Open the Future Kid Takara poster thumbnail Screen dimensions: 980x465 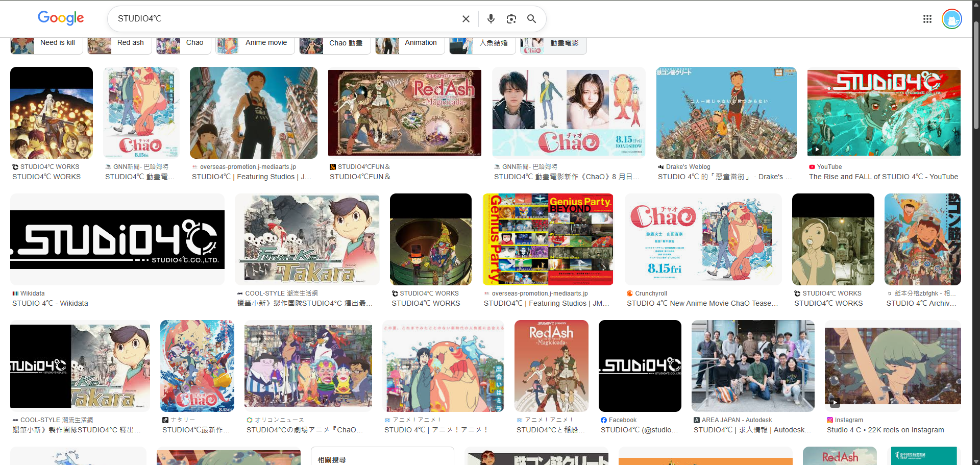tap(307, 239)
